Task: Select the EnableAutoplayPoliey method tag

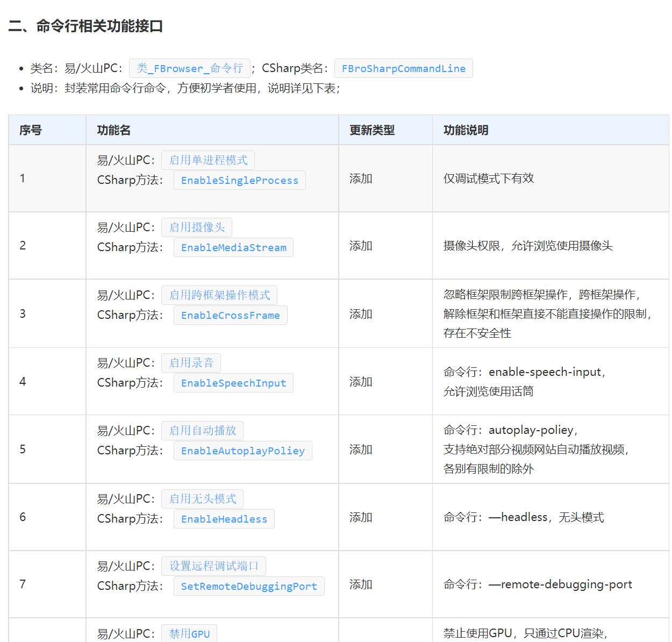Action: point(242,451)
